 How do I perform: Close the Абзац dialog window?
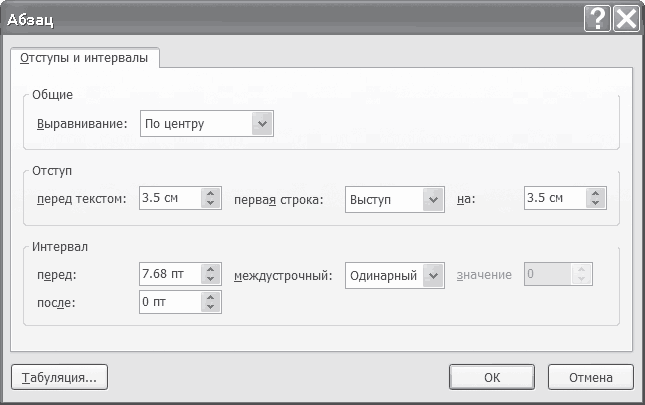pos(626,19)
